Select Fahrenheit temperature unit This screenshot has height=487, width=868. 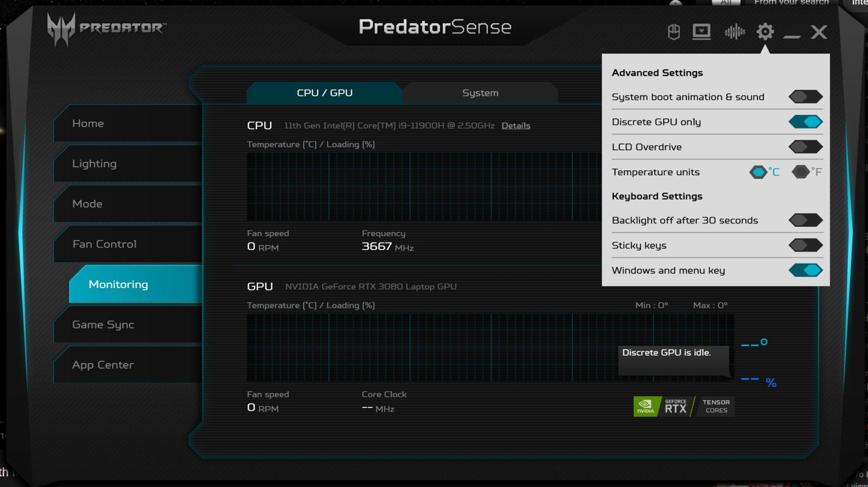[801, 172]
